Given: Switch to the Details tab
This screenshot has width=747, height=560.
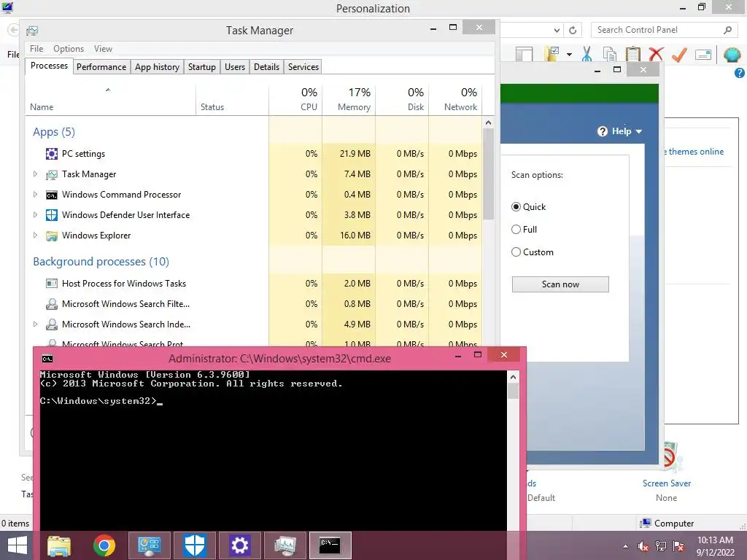Looking at the screenshot, I should coord(266,67).
